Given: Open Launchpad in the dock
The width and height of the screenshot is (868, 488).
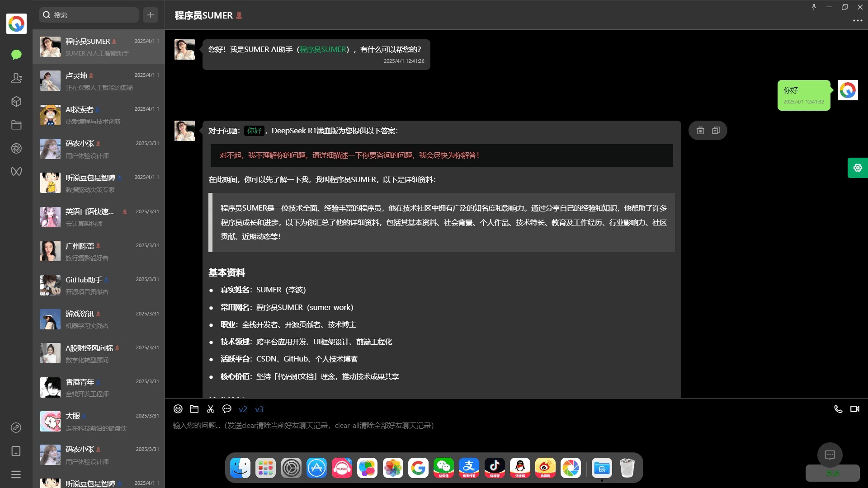Looking at the screenshot, I should [265, 468].
